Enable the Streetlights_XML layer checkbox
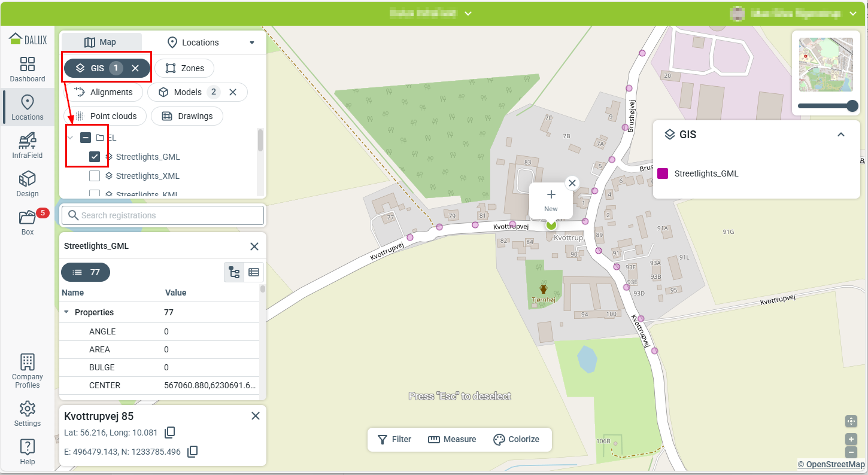This screenshot has width=868, height=475. [x=95, y=176]
